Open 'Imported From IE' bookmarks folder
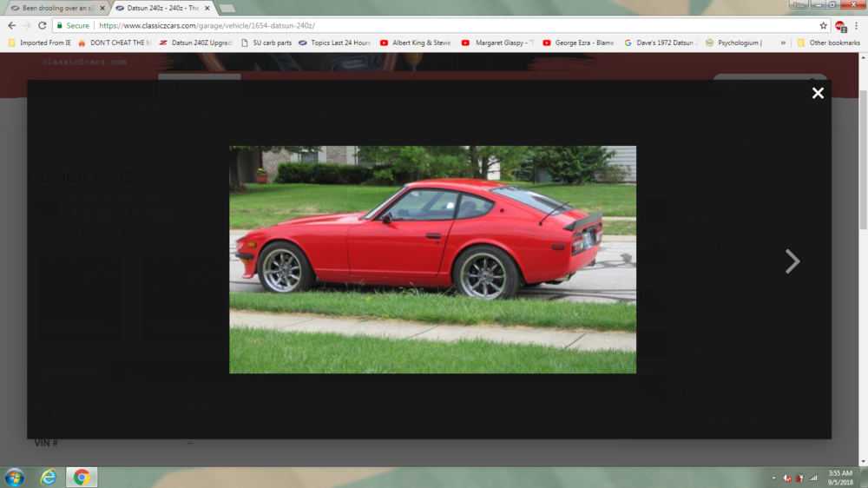This screenshot has height=488, width=868. 39,43
